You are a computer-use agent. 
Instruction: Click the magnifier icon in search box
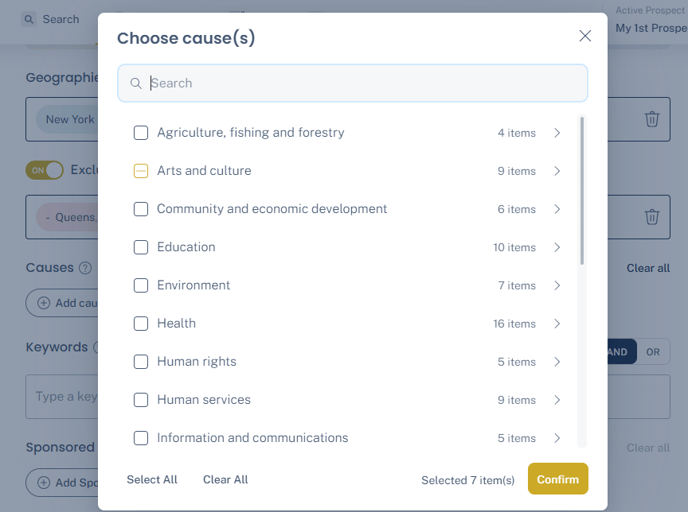(x=136, y=83)
